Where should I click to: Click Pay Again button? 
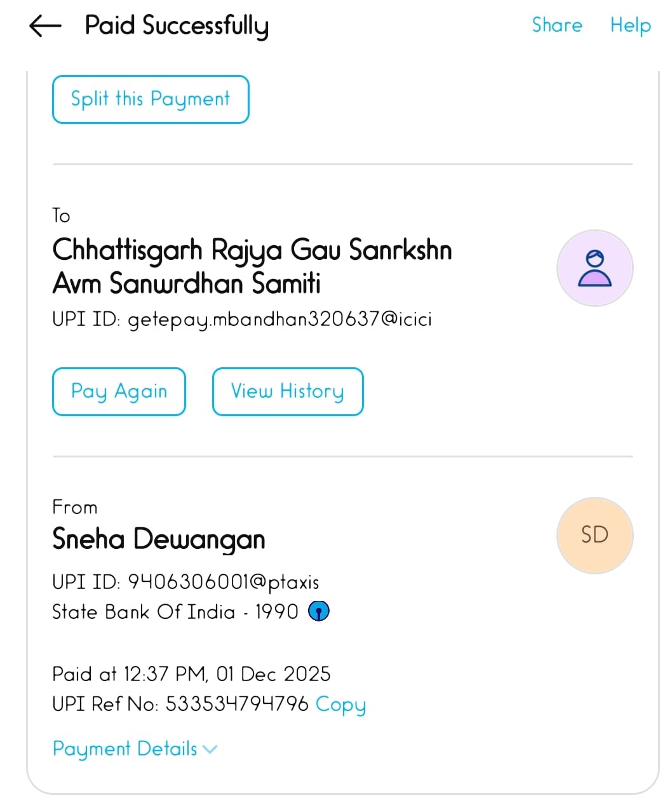click(119, 391)
